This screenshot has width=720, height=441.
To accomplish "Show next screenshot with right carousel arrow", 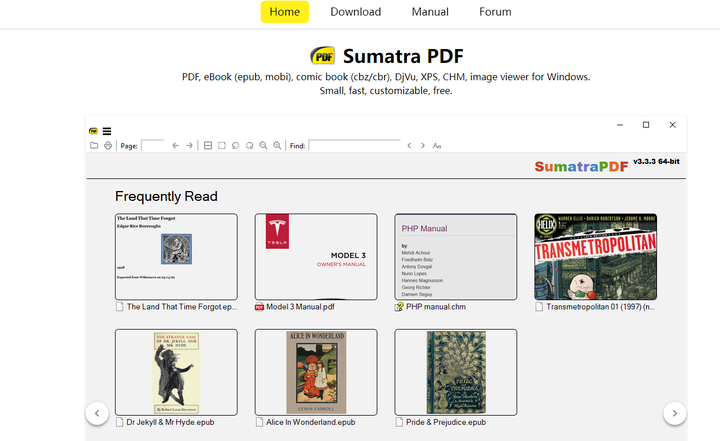I will click(x=675, y=413).
